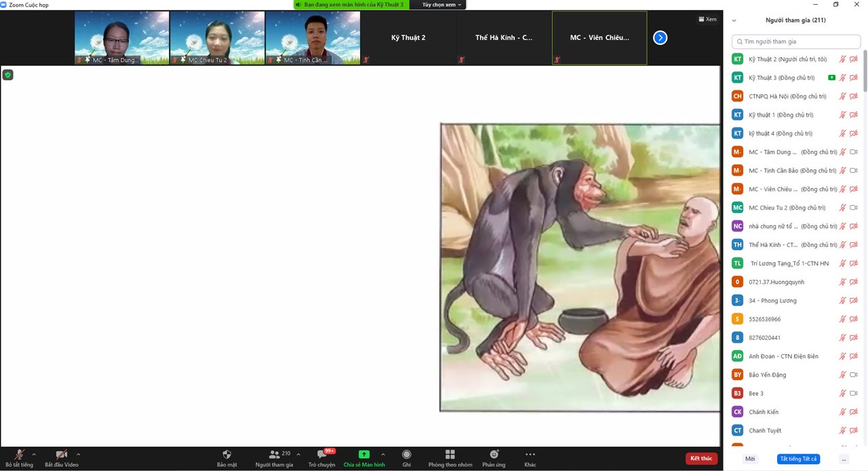Image resolution: width=868 pixels, height=471 pixels.
Task: Click KT avatar for Kỹ Thuật 2
Action: coord(738,59)
